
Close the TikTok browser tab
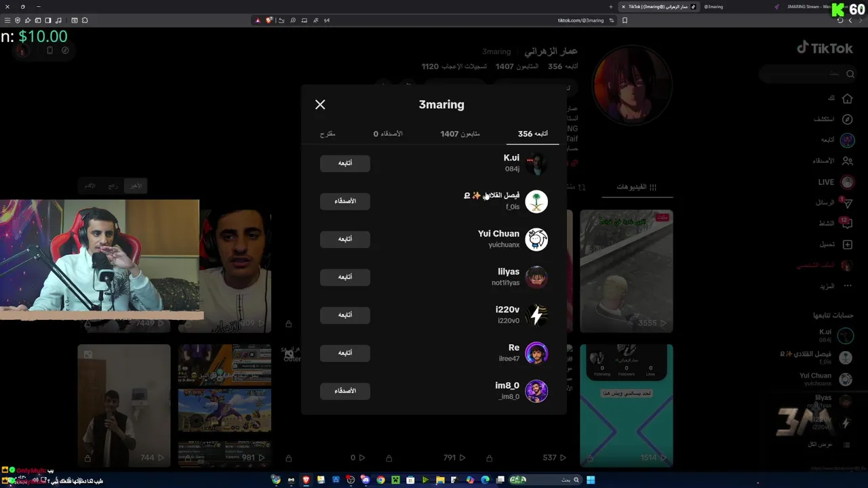click(x=623, y=7)
